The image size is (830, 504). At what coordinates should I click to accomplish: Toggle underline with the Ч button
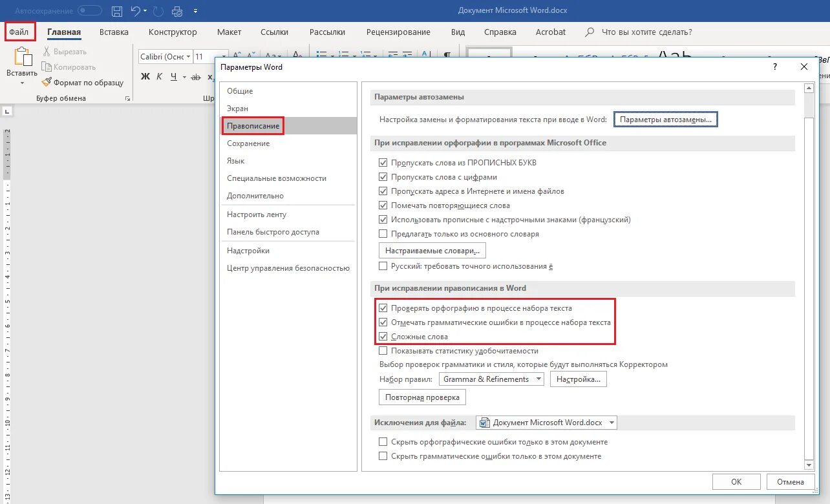173,76
